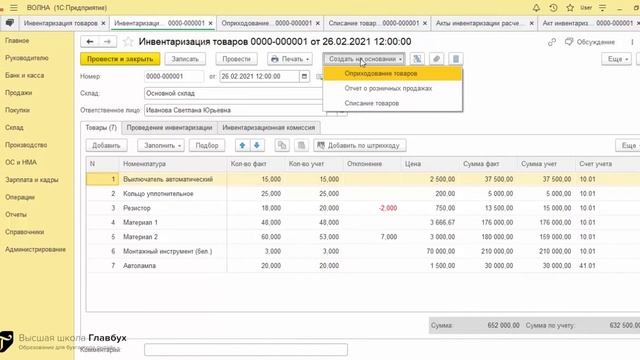The width and height of the screenshot is (640, 360).
Task: Open the service settings lines icon
Action: click(x=602, y=8)
